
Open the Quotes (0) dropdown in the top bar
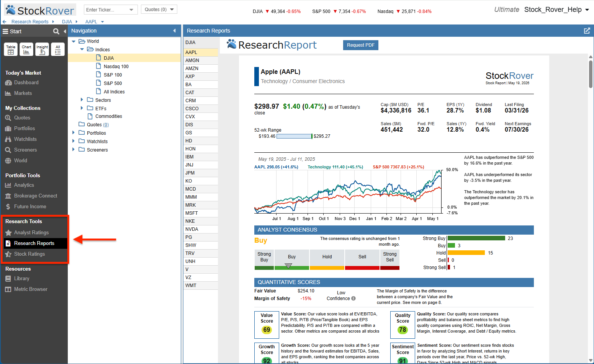point(159,10)
